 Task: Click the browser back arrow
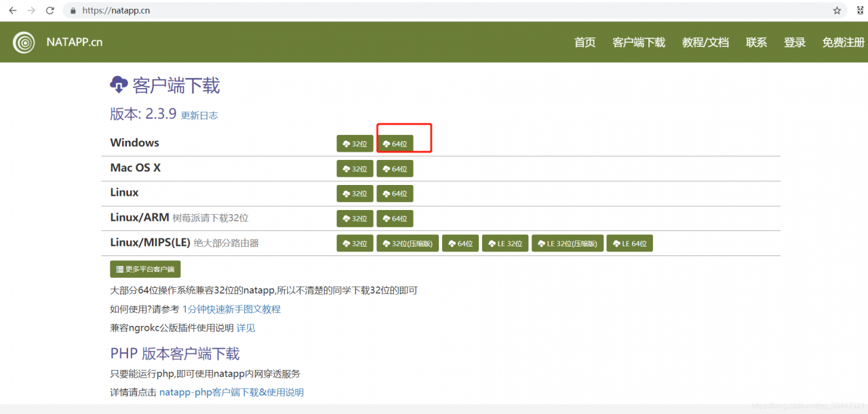12,11
